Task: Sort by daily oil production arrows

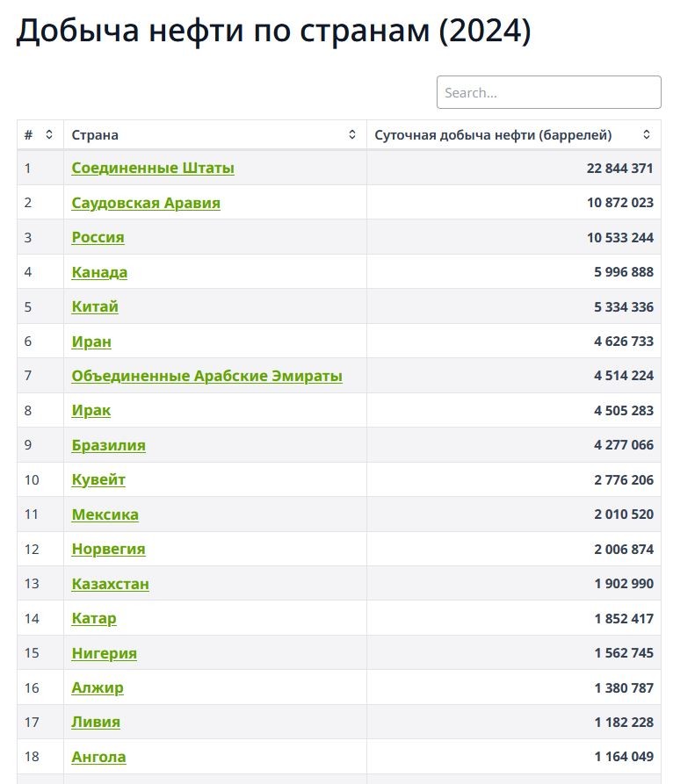Action: 647,134
